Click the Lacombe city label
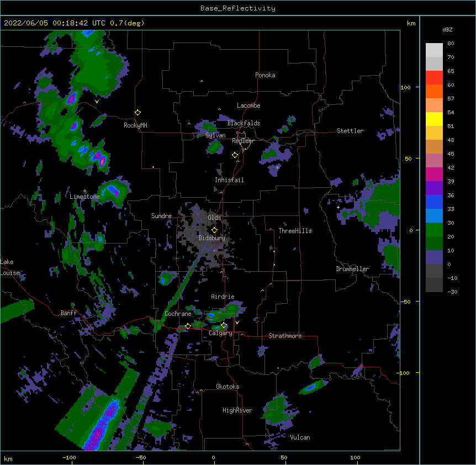This screenshot has height=465, width=476. coord(248,105)
